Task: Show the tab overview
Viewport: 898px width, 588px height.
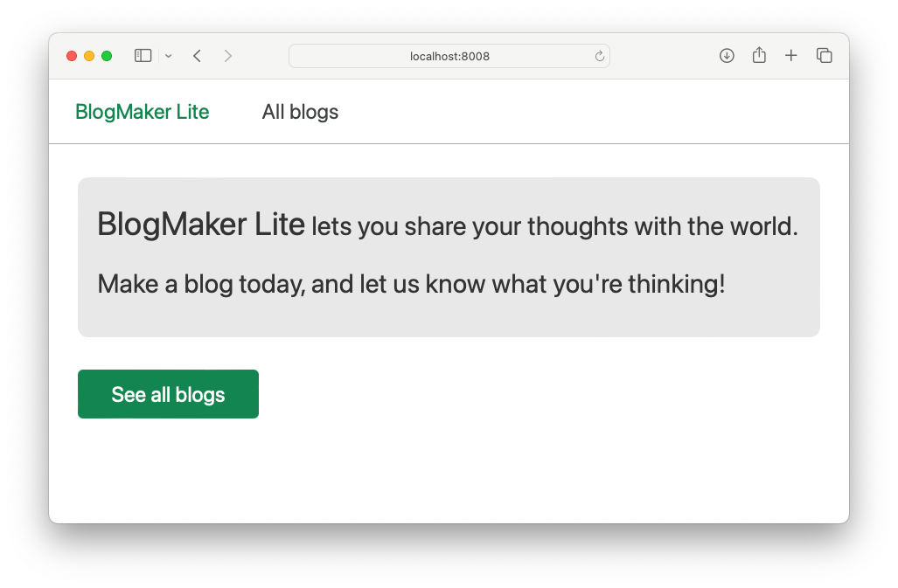Action: coord(824,55)
